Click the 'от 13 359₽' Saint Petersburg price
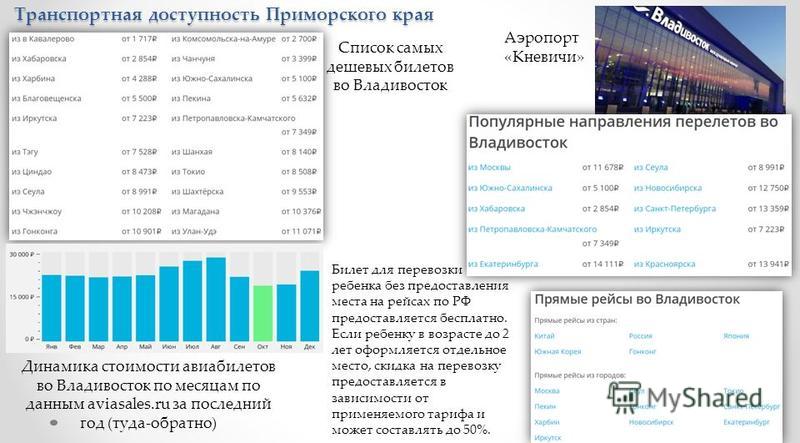Image resolution: width=800 pixels, height=443 pixels. [x=768, y=209]
